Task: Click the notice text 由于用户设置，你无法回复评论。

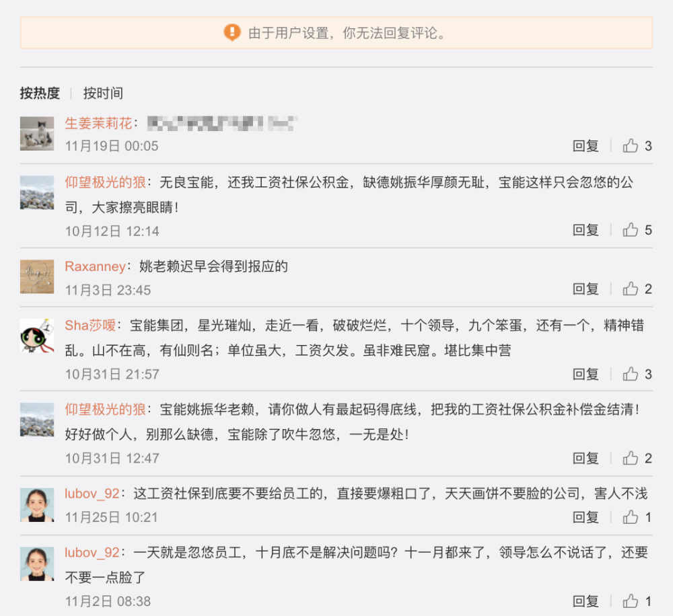Action: click(348, 33)
